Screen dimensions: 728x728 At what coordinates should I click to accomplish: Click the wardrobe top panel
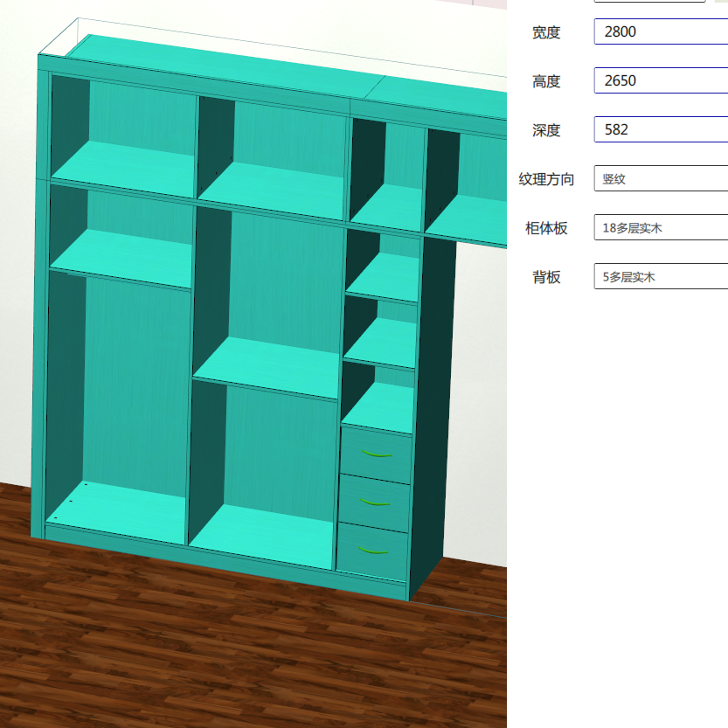click(218, 52)
